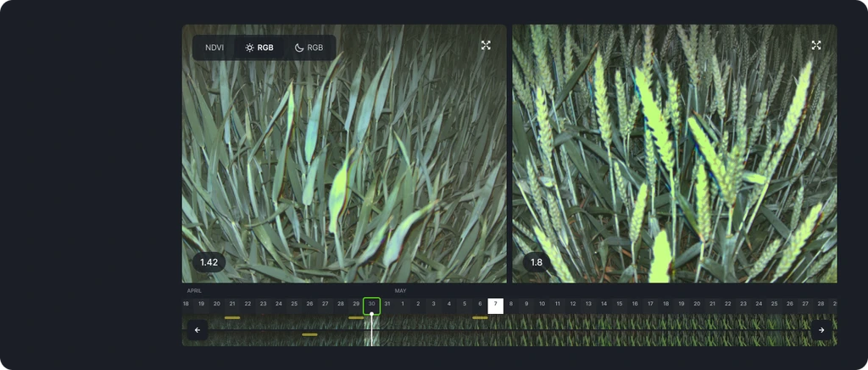This screenshot has height=370, width=868.
Task: Advance timeline with right arrow button
Action: 821,330
